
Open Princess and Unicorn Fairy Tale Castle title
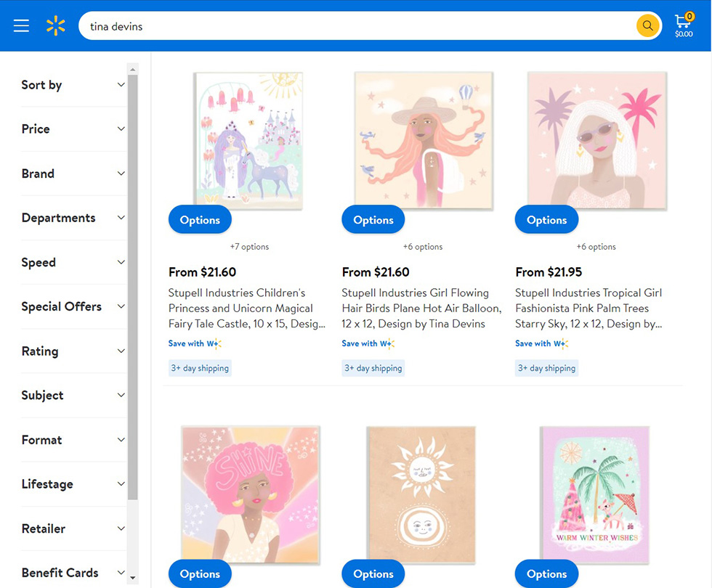point(247,308)
